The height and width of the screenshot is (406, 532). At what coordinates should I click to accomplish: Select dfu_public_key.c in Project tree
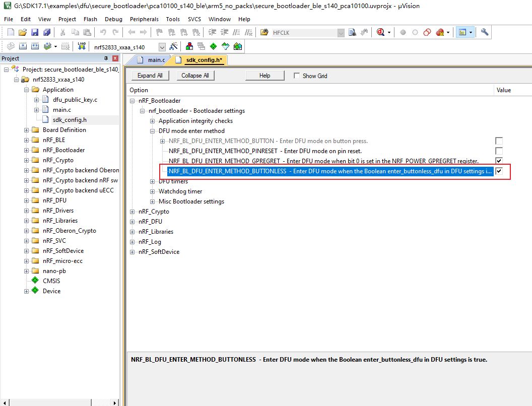(x=75, y=100)
